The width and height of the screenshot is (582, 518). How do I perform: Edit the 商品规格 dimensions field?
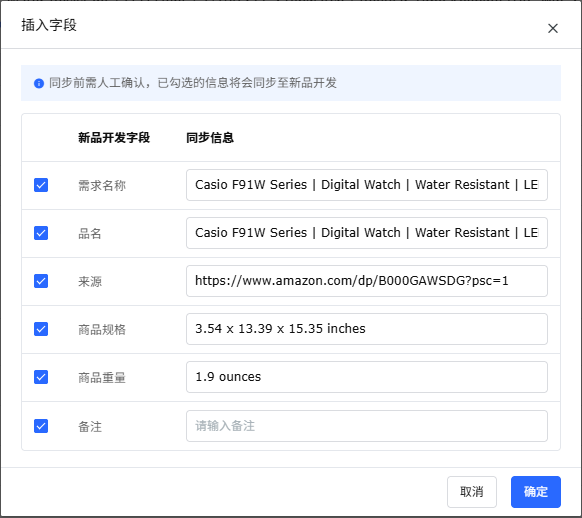(x=367, y=329)
